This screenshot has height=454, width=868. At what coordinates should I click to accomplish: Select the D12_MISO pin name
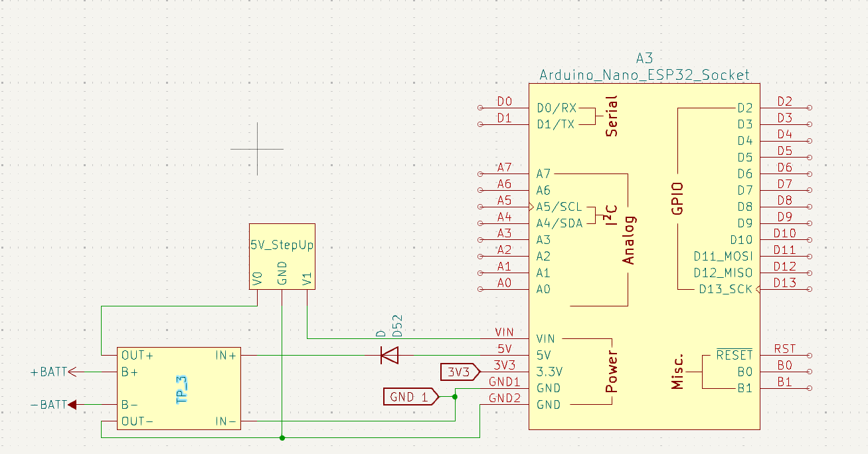[x=723, y=273]
